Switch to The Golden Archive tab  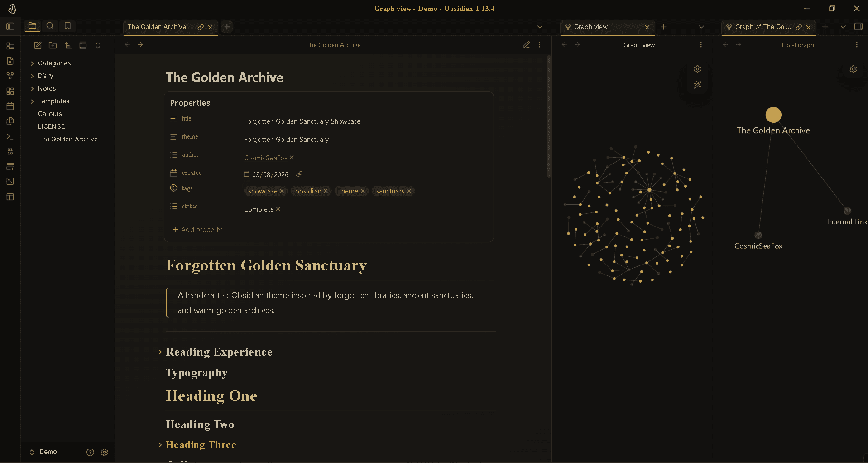(157, 27)
